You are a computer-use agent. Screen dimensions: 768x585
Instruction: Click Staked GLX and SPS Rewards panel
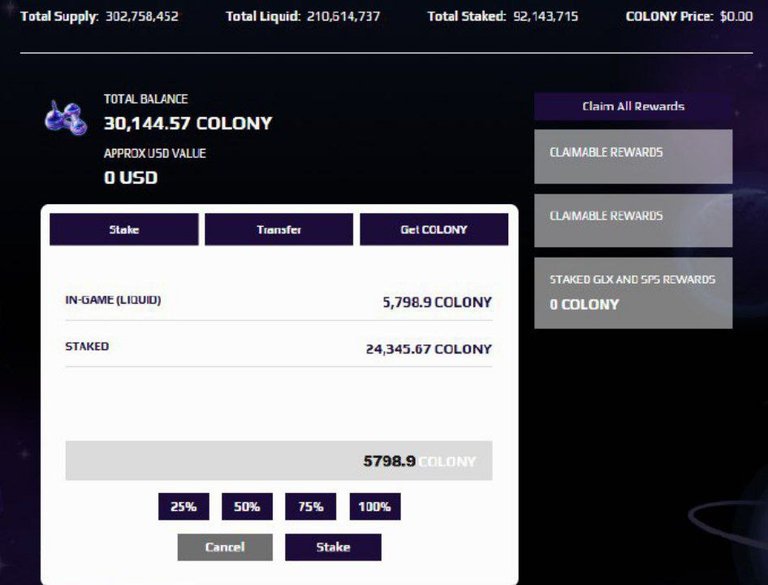(x=633, y=293)
